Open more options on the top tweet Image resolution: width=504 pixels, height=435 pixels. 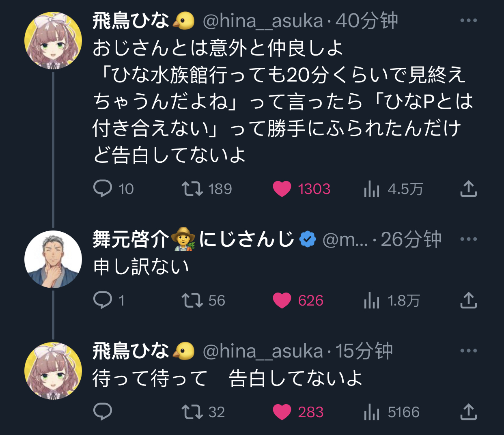[469, 19]
